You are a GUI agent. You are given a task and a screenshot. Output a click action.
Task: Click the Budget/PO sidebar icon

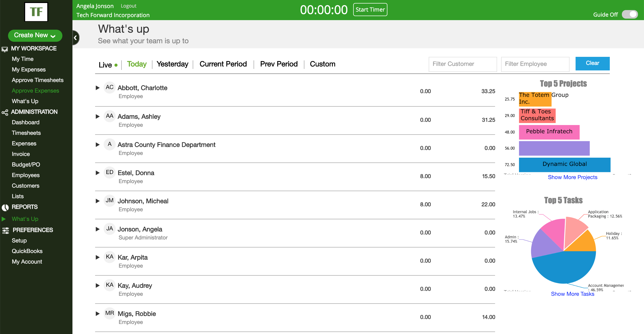26,164
